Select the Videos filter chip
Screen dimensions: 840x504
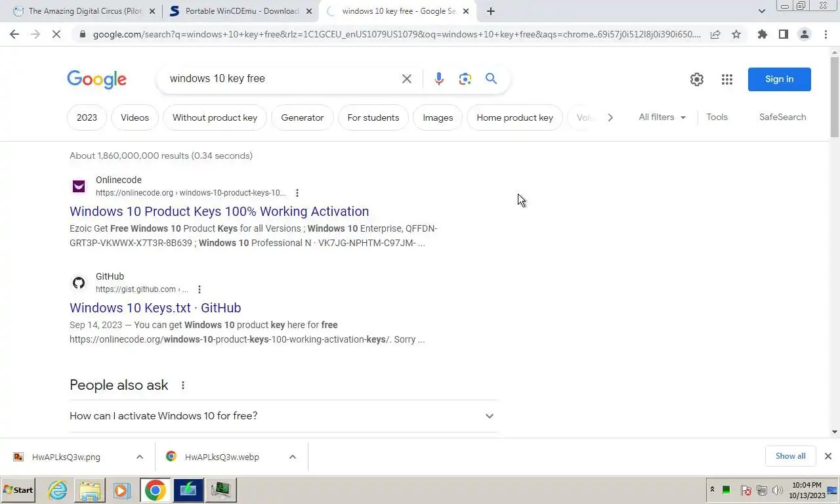coord(135,117)
